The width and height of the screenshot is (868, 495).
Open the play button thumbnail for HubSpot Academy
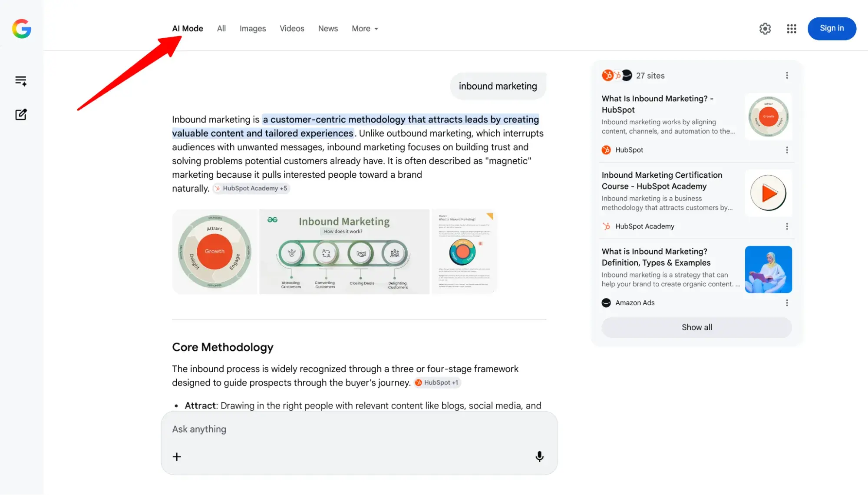pyautogui.click(x=768, y=193)
